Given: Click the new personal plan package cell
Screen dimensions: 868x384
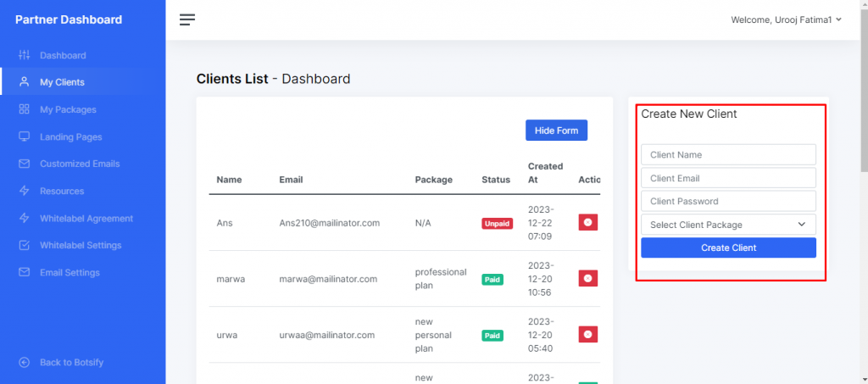Looking at the screenshot, I should 433,335.
